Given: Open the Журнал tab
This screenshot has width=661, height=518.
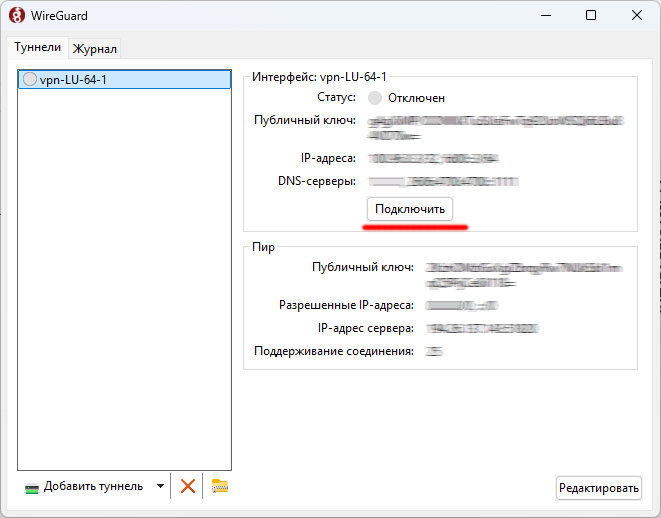Looking at the screenshot, I should click(x=95, y=48).
